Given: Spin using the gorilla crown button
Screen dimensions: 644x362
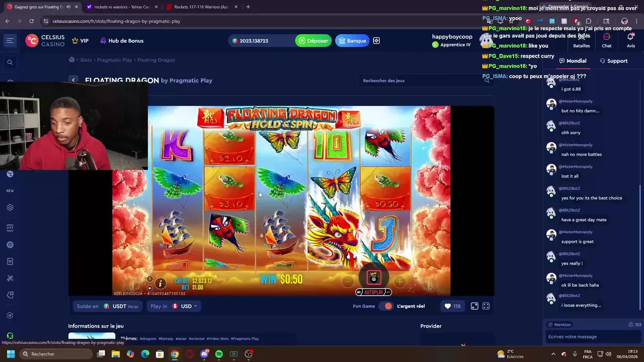Looking at the screenshot, I should point(374,278).
